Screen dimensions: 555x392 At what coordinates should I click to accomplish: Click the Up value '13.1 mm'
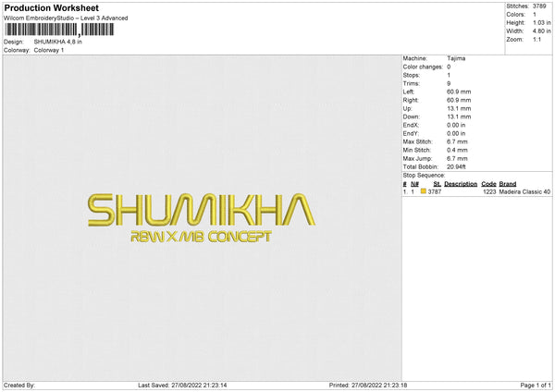(459, 108)
